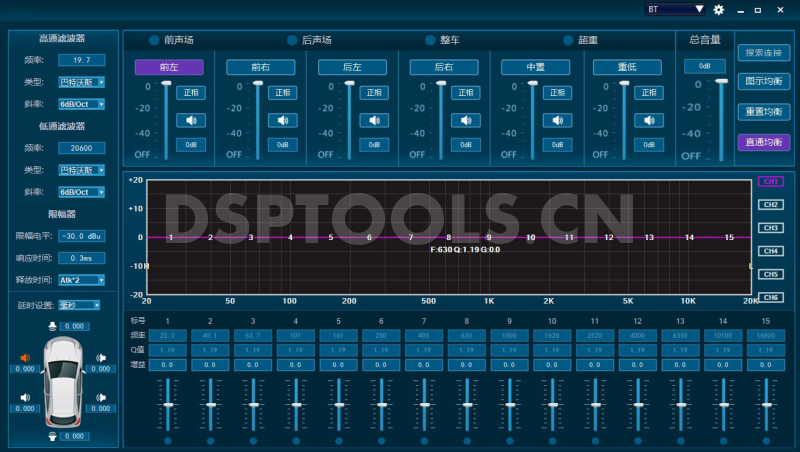Choose the 整车 radio option
Viewport: 800px width, 452px height.
click(x=430, y=40)
